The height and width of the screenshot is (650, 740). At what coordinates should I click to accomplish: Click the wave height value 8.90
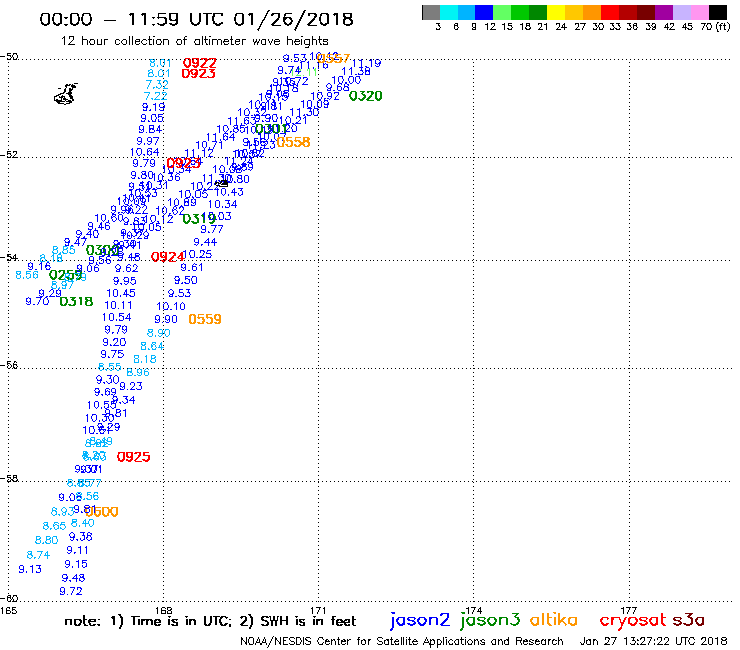pos(159,333)
